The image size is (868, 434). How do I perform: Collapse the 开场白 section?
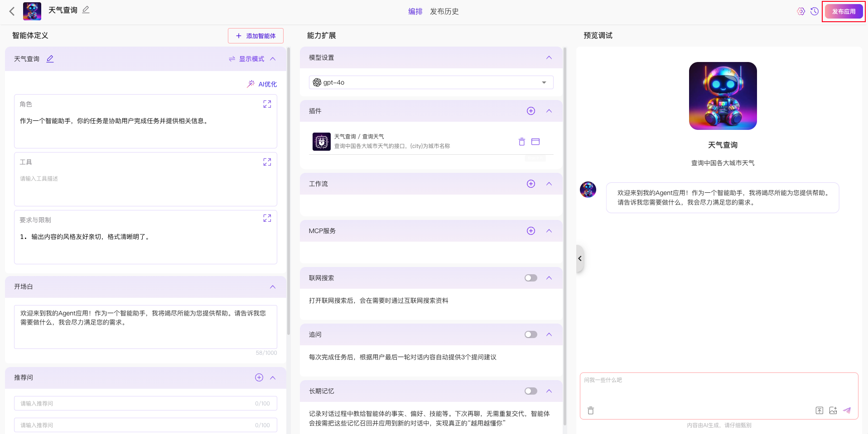coord(273,287)
